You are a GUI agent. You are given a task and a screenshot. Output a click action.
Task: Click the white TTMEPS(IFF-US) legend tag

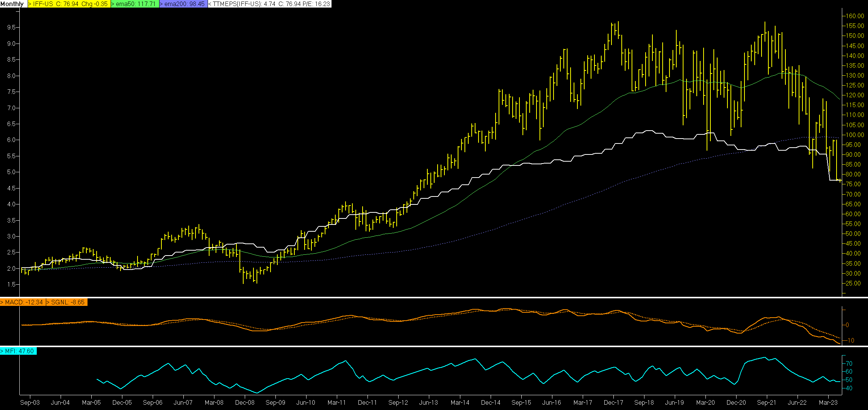269,4
